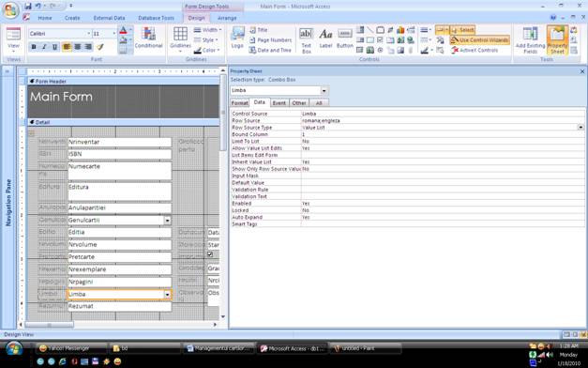Viewport: 588px width, 368px height.
Task: Open the Event tab in Property Sheet
Action: click(x=279, y=103)
